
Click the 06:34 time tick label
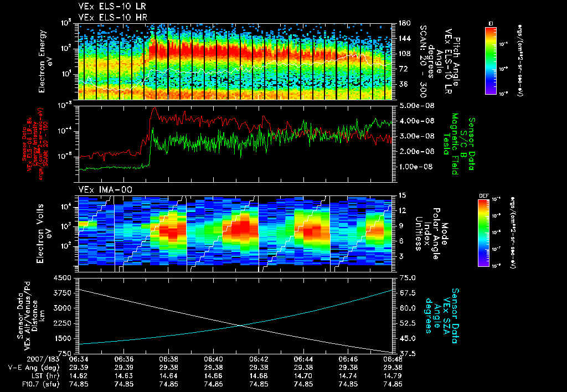(79, 359)
